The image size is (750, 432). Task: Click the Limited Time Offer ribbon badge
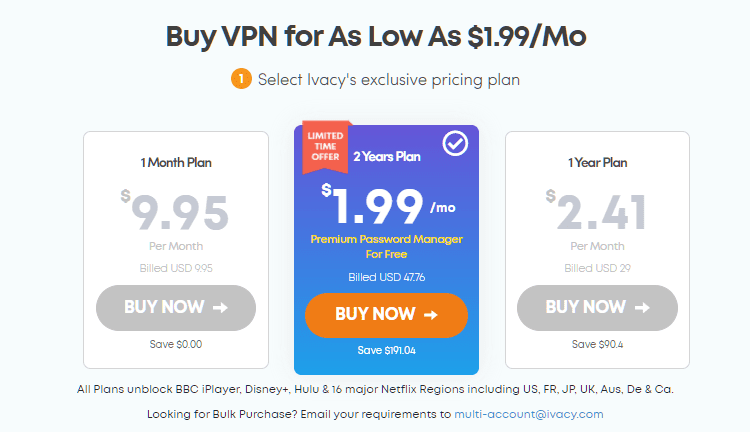[326, 146]
